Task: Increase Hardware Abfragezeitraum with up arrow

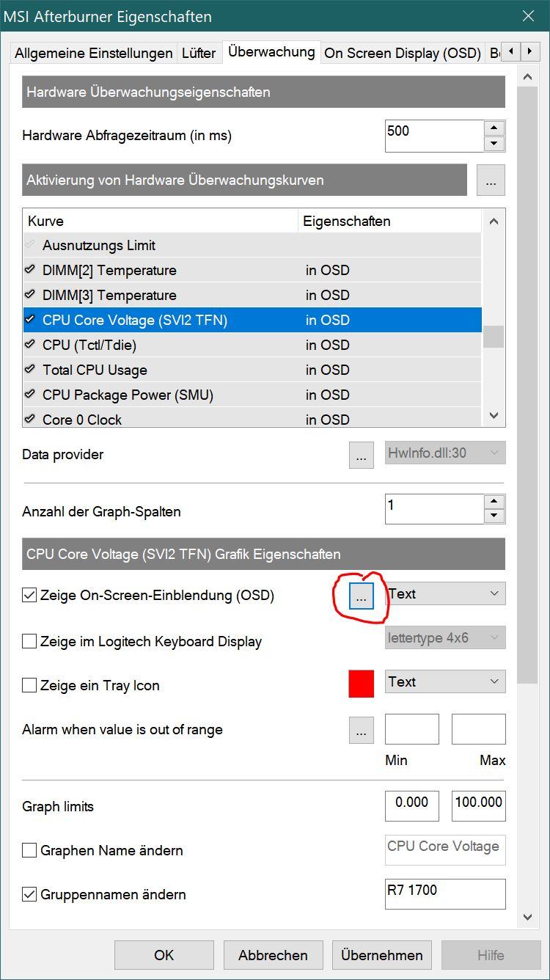Action: [x=495, y=128]
